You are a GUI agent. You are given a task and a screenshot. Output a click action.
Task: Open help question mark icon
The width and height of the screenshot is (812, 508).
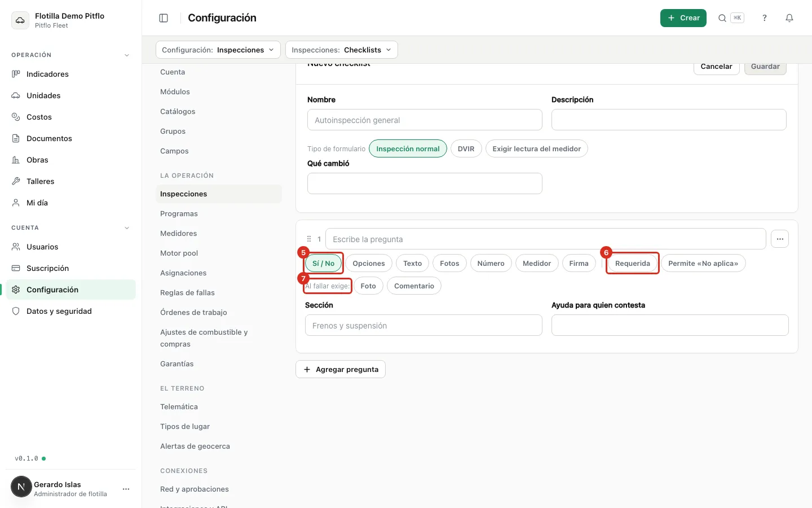coord(765,18)
